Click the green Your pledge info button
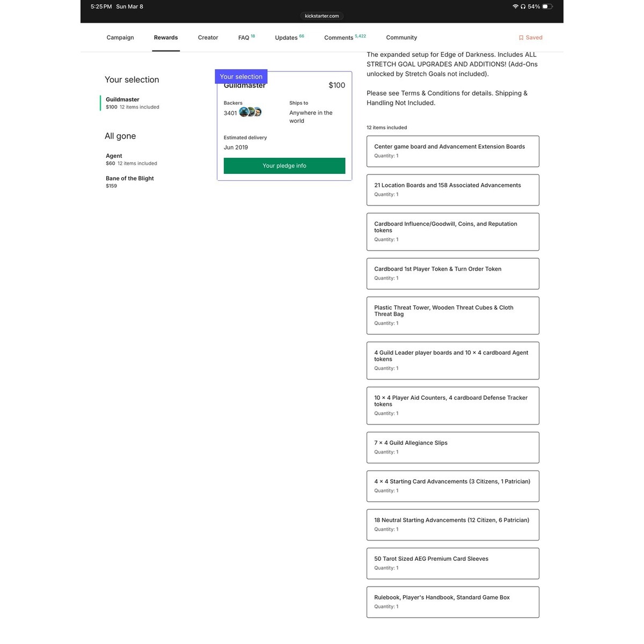The image size is (644, 644). pos(284,166)
